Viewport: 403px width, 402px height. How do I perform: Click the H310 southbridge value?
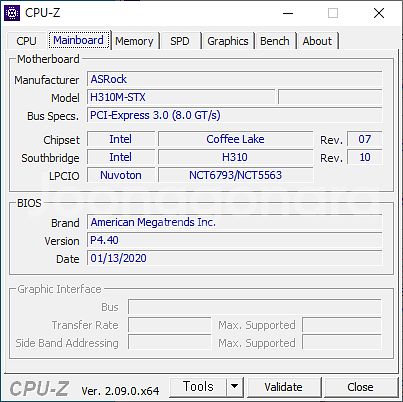[x=235, y=157]
